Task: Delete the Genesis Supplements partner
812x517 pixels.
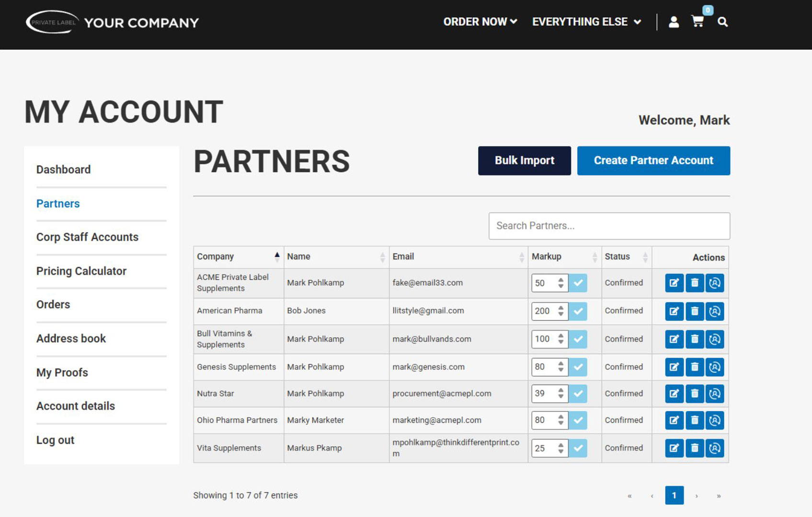Action: tap(695, 367)
